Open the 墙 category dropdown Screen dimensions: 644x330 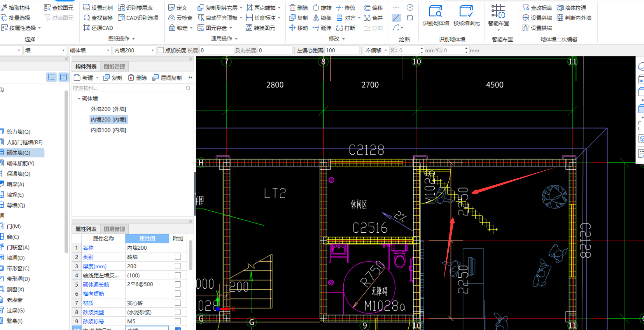(45, 50)
